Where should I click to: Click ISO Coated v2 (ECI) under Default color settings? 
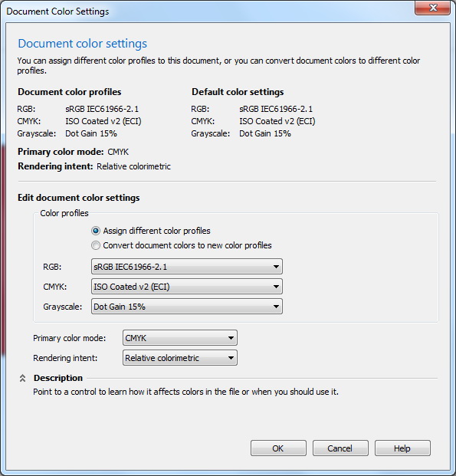point(277,121)
